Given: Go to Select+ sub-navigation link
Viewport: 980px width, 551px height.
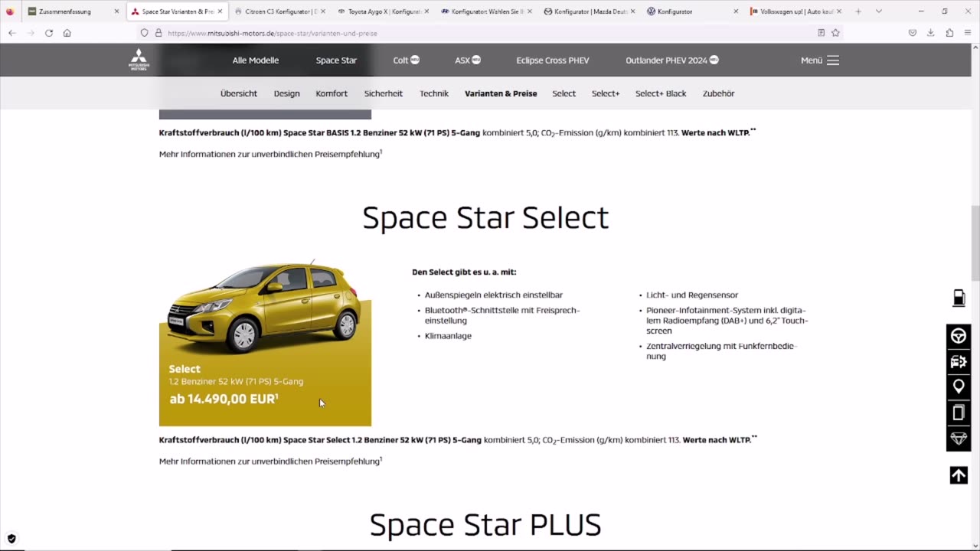Looking at the screenshot, I should tap(606, 93).
